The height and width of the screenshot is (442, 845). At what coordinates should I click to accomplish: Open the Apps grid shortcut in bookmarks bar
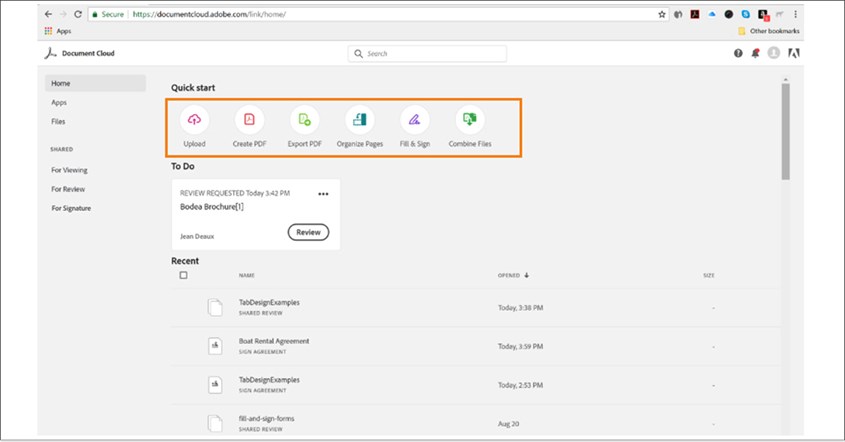pos(49,31)
